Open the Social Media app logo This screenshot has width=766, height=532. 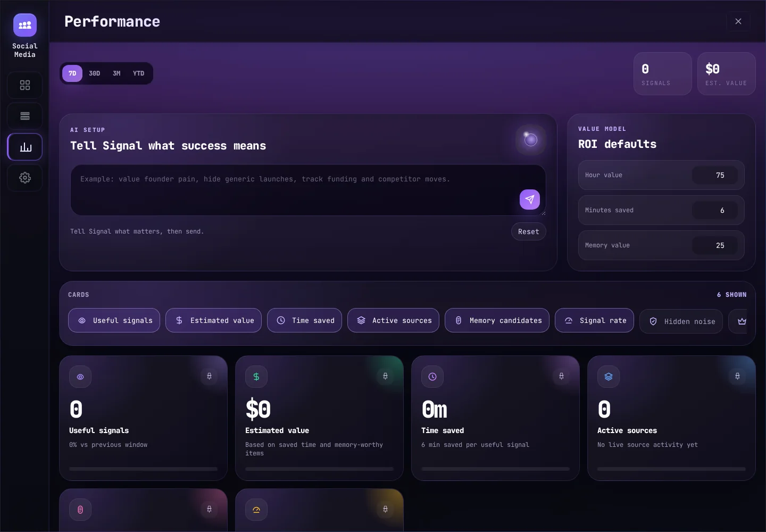[x=25, y=25]
